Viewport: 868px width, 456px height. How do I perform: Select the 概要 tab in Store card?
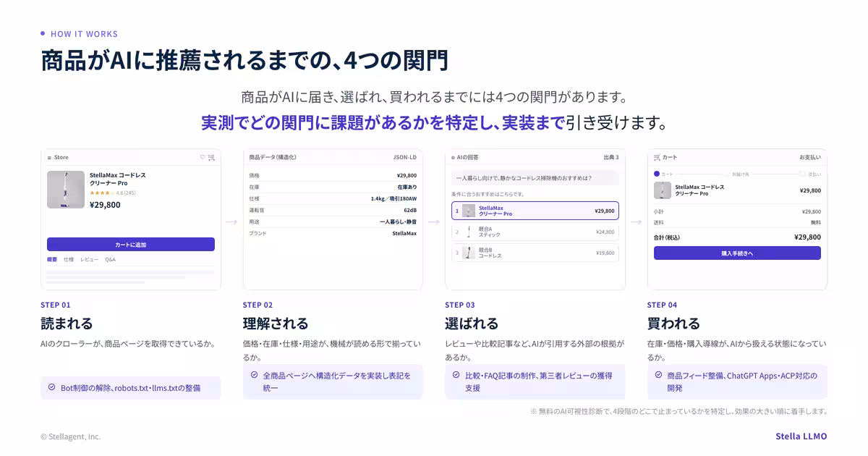point(52,259)
